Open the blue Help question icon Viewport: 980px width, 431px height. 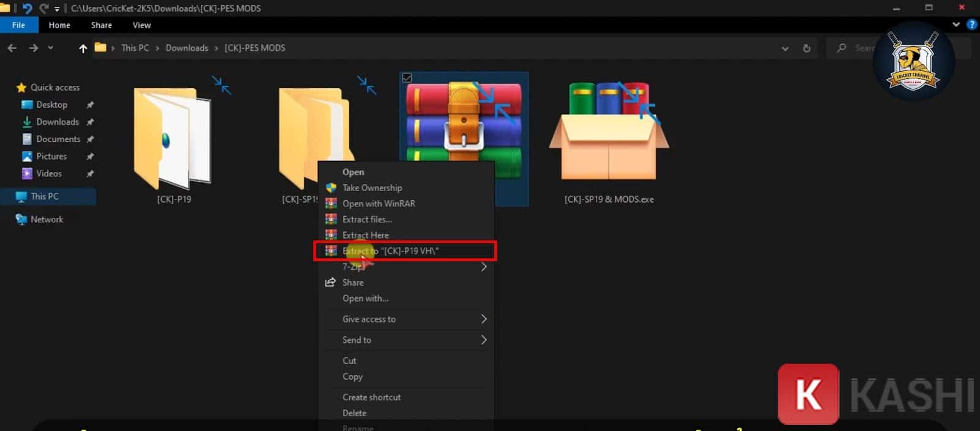tap(971, 24)
